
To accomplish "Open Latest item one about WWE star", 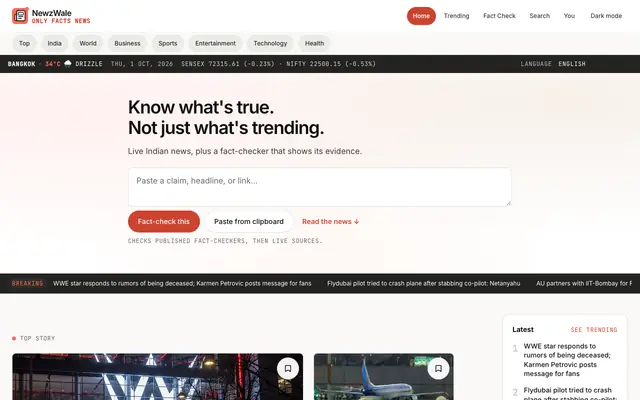I will pyautogui.click(x=567, y=360).
